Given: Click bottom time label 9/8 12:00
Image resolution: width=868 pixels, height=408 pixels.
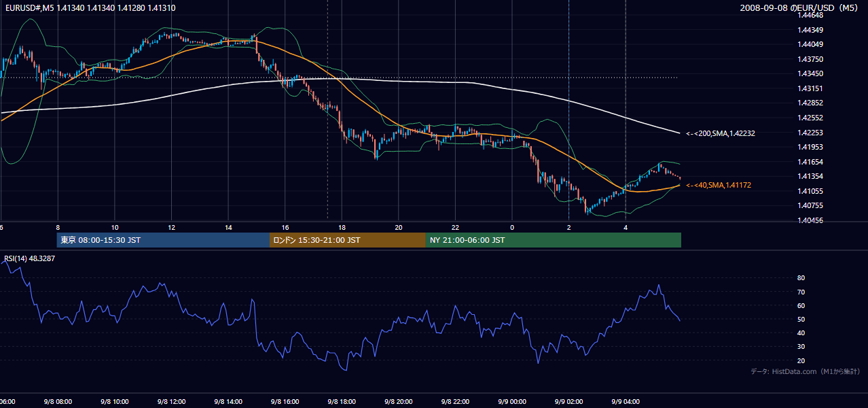Looking at the screenshot, I should coord(171,402).
